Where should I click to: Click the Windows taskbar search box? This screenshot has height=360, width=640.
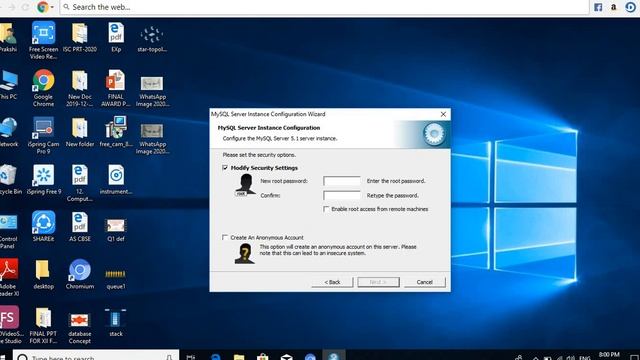click(96, 356)
